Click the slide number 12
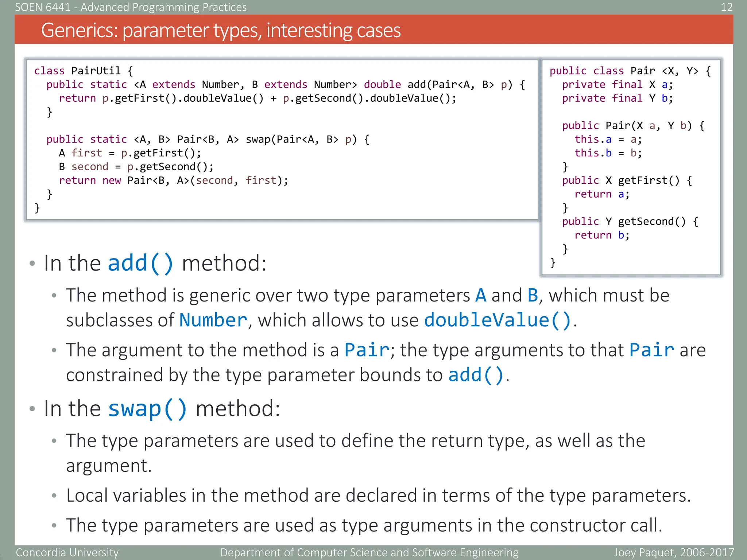747x560 pixels. click(727, 7)
